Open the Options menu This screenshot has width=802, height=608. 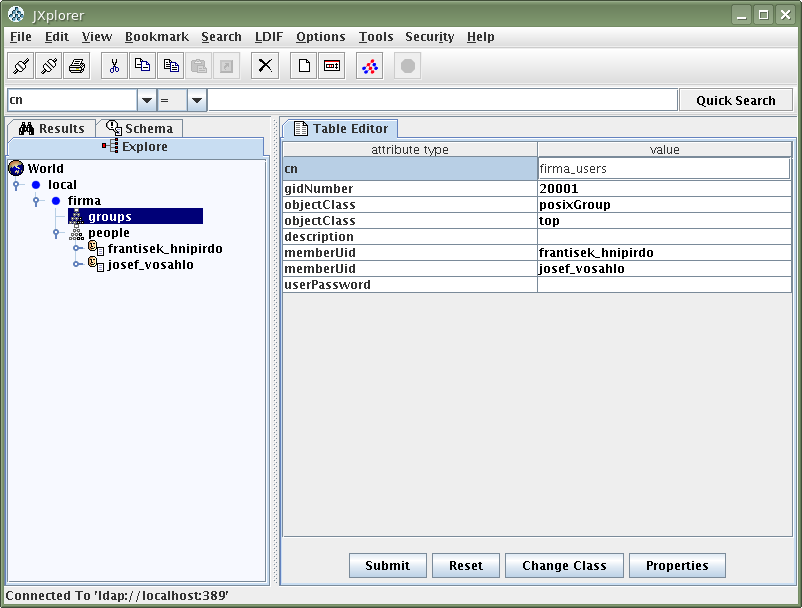pyautogui.click(x=321, y=37)
